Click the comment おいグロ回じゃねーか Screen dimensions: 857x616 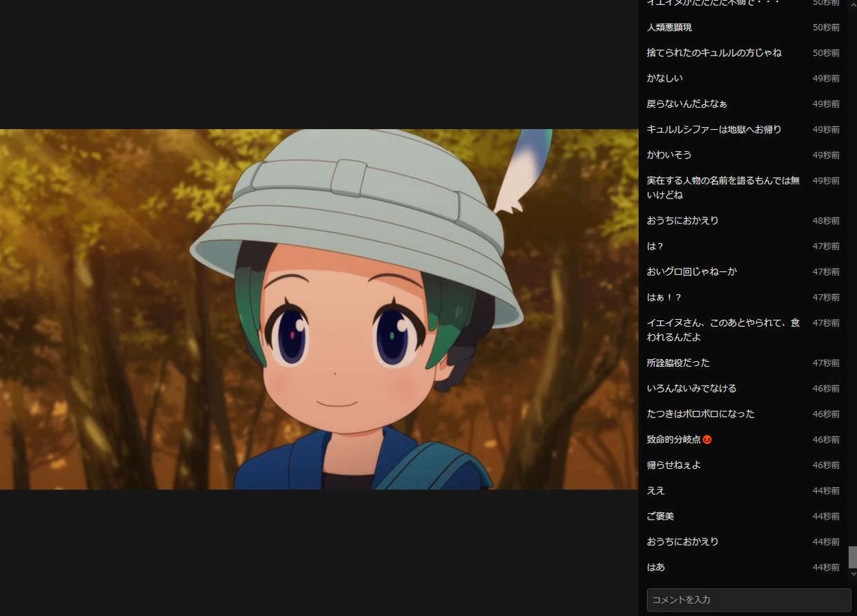tap(691, 272)
